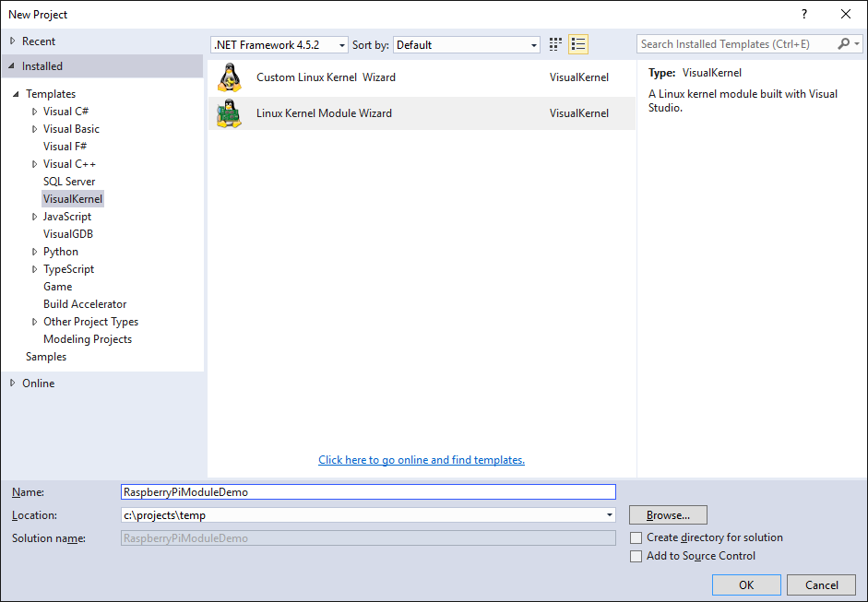
Task: Select Modeling Projects category
Action: point(88,339)
